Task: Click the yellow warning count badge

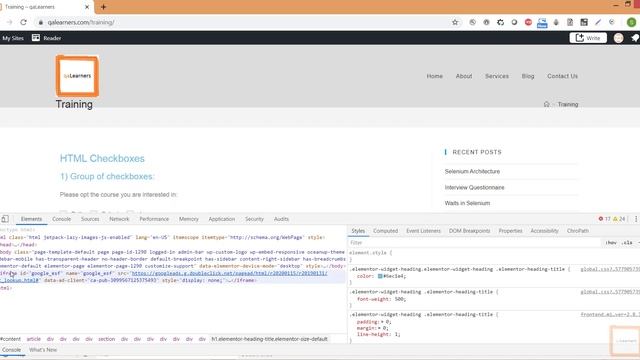Action: 619,219
